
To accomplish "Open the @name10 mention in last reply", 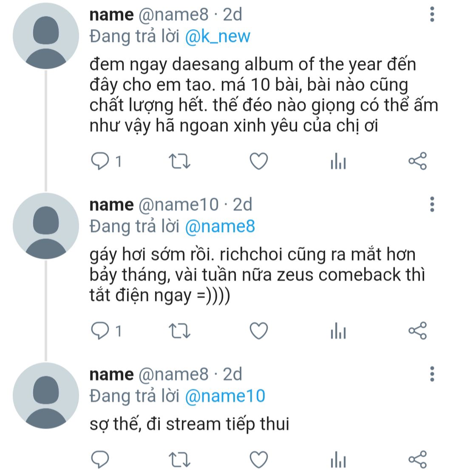I will pyautogui.click(x=225, y=396).
